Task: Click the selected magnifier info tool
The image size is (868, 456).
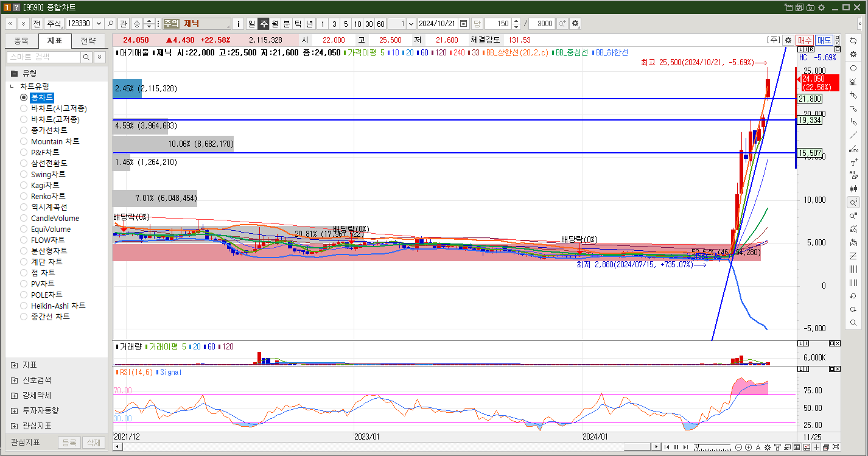Action: click(x=853, y=202)
